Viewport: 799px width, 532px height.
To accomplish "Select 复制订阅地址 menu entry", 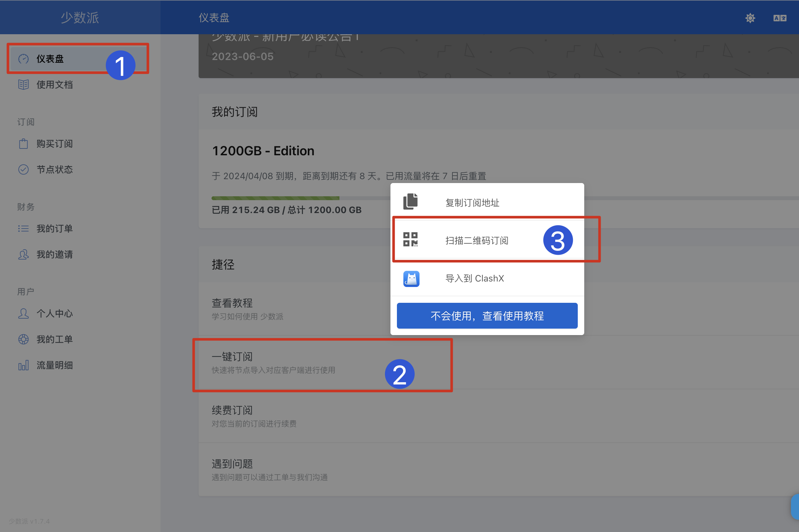I will (472, 203).
